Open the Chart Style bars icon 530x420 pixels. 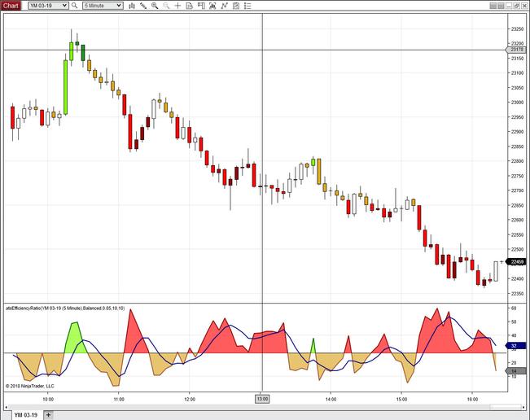133,6
